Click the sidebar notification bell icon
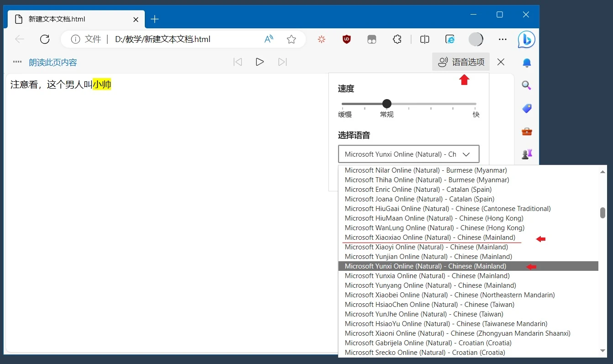Screen dimensions: 613x364 pos(527,63)
